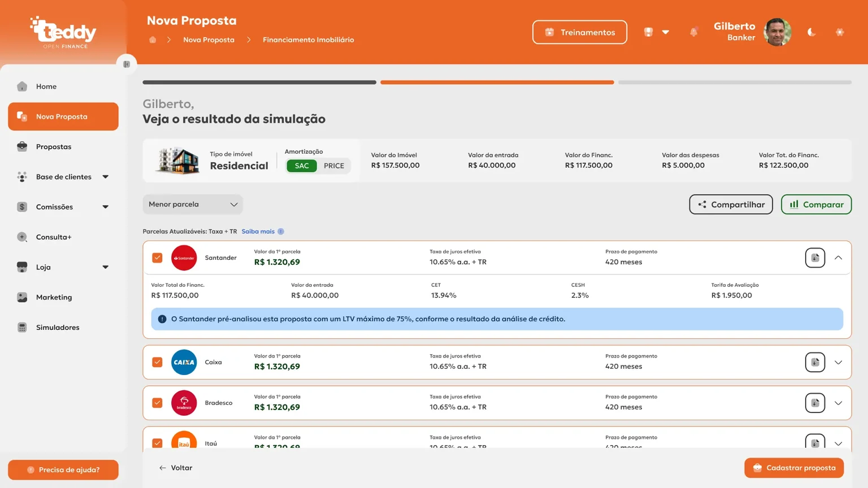
Task: Click the Treinamentos button
Action: click(x=580, y=32)
